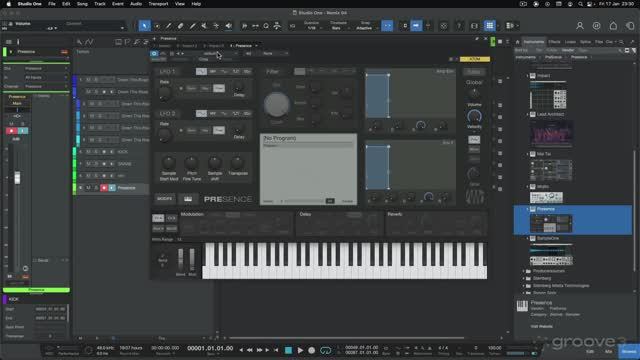Select the Lead Architect thumbnail
The width and height of the screenshot is (640, 360).
pyautogui.click(x=551, y=133)
